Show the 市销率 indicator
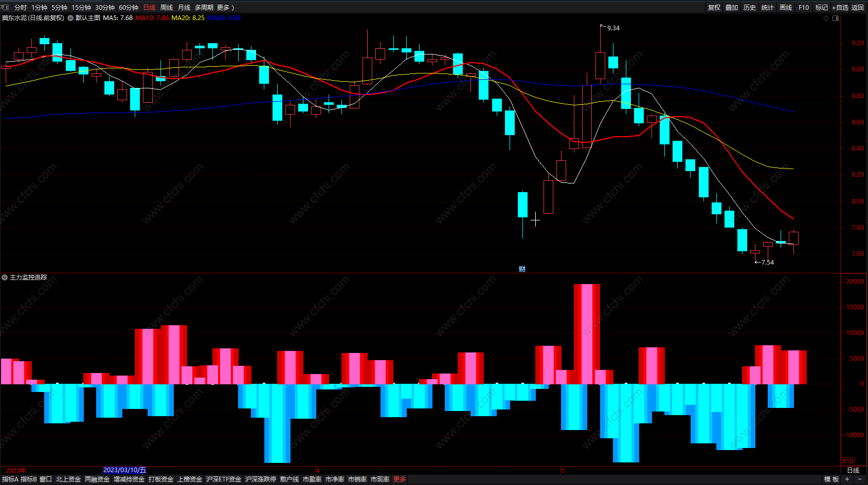The image size is (868, 485). (x=357, y=479)
